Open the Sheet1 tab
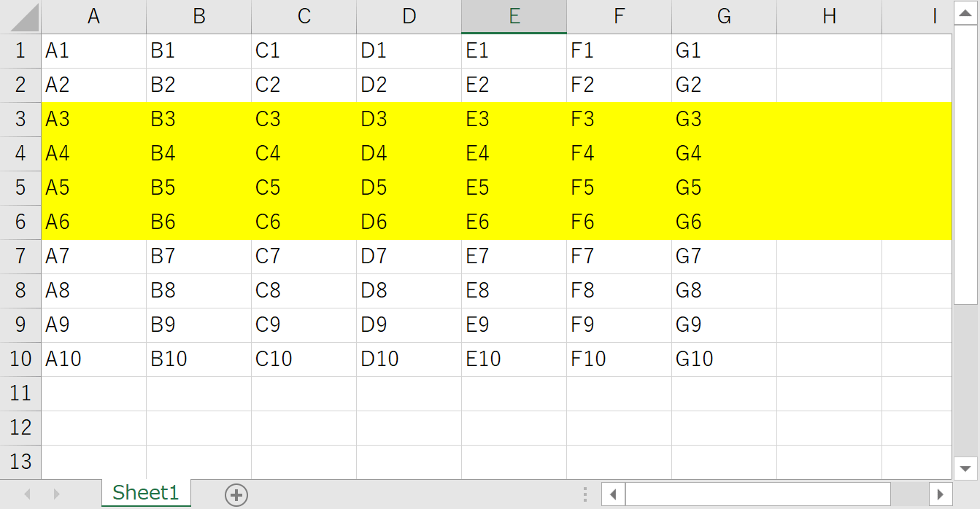Screen dimensions: 980x509 (x=146, y=493)
